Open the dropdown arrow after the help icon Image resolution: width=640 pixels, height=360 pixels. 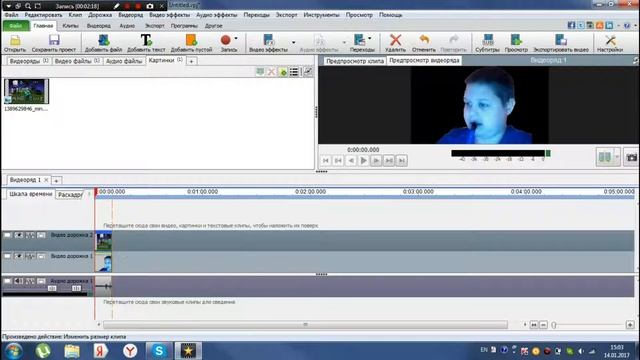(635, 25)
